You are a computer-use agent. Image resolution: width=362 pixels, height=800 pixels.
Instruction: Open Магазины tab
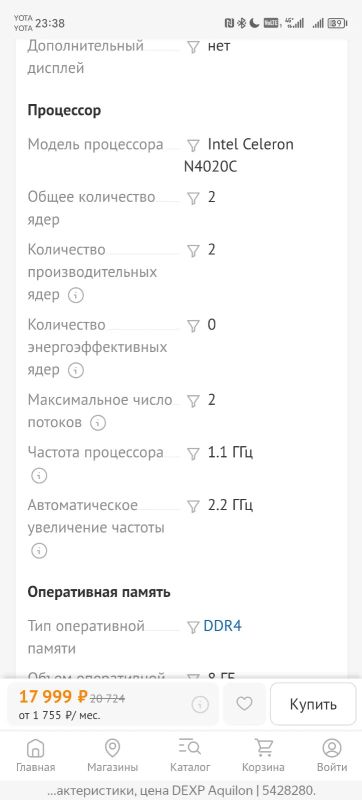113,755
